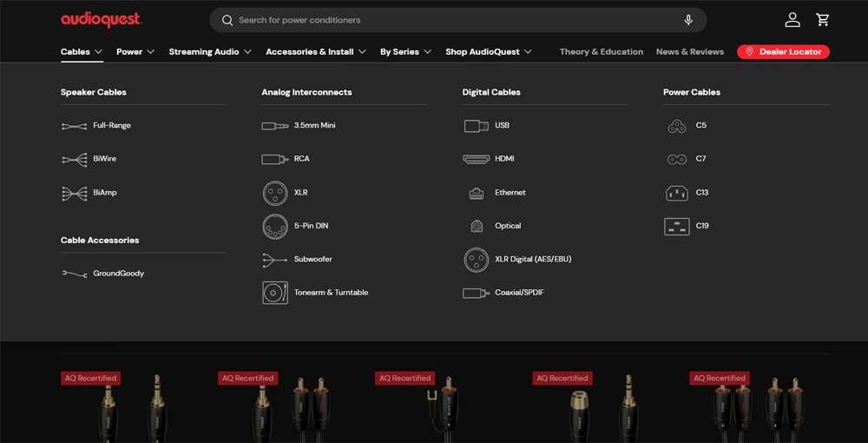The image size is (868, 443).
Task: Select the USB text link
Action: point(502,125)
